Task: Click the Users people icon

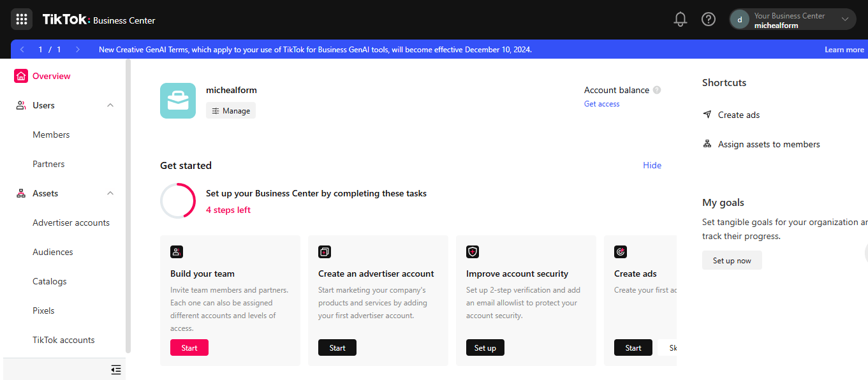Action: point(21,105)
